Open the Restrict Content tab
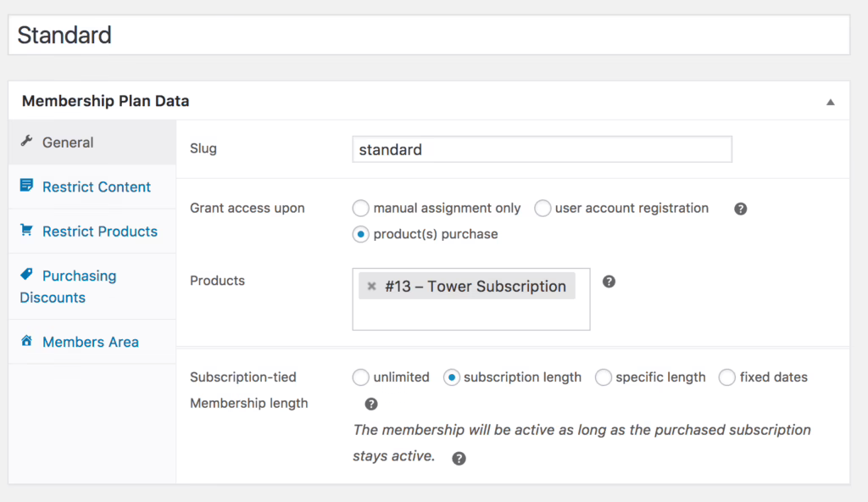Screen dimensions: 868x502 point(96,187)
